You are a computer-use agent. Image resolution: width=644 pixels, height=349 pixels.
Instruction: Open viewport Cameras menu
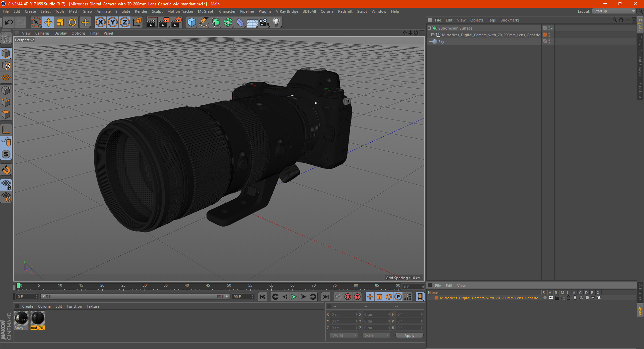(42, 33)
